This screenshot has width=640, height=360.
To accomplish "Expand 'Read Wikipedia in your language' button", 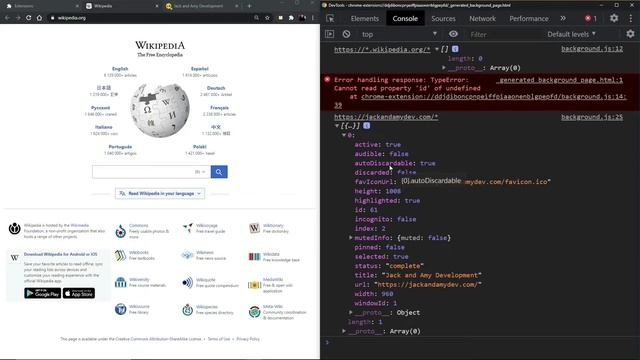I will [x=160, y=193].
